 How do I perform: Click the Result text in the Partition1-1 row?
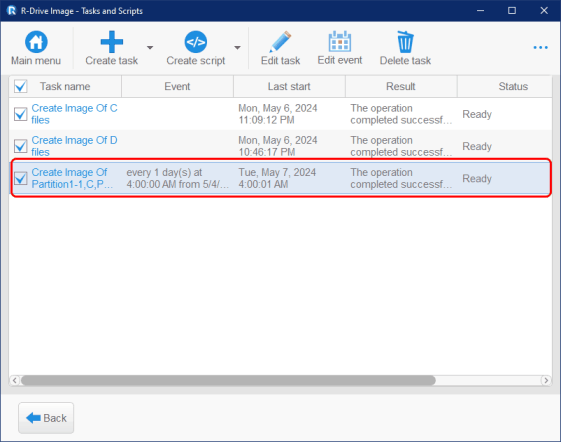(x=401, y=178)
